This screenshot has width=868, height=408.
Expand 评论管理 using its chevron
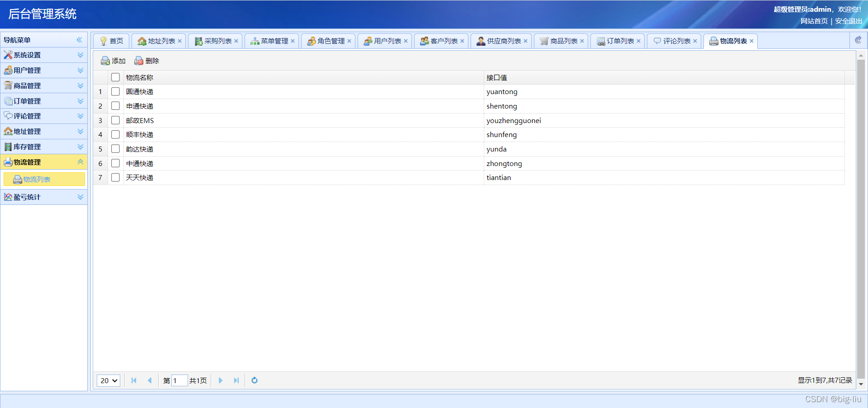80,116
